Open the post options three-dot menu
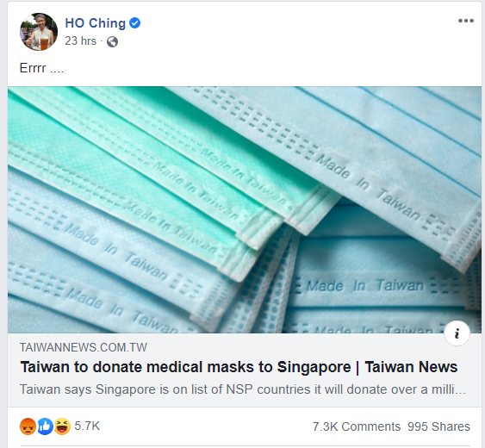Viewport: 485px width, 448px height. pos(466,21)
